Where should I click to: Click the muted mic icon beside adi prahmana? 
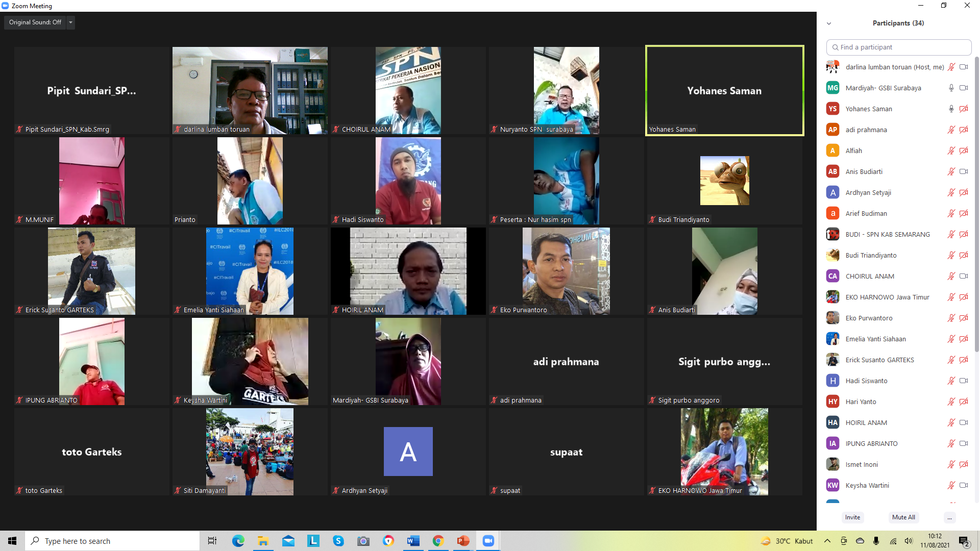click(x=951, y=130)
